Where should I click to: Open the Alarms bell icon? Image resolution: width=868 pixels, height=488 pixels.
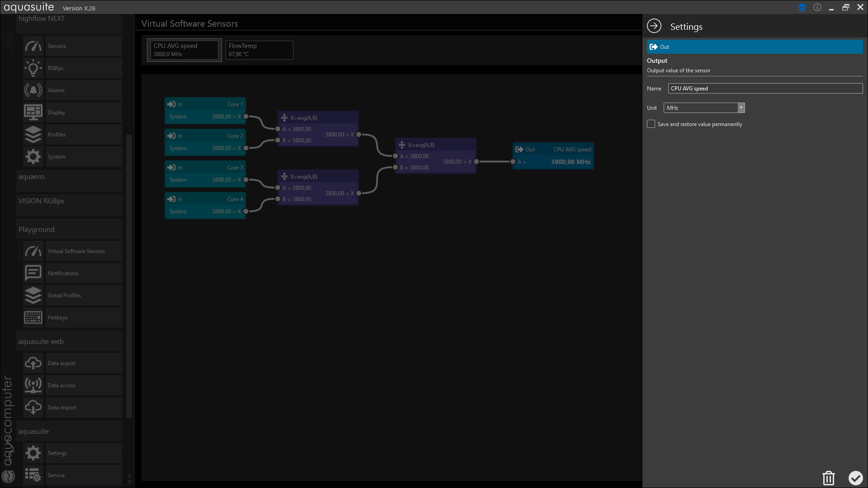click(33, 90)
